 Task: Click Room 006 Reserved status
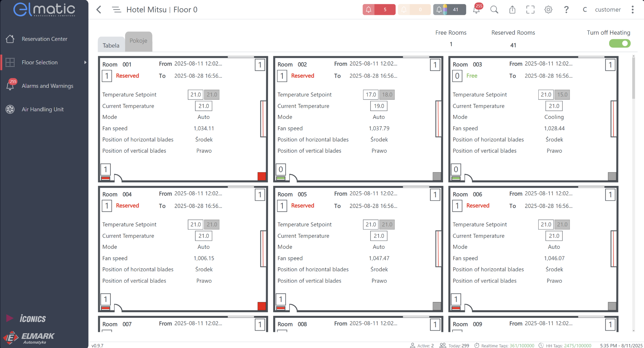click(x=478, y=206)
